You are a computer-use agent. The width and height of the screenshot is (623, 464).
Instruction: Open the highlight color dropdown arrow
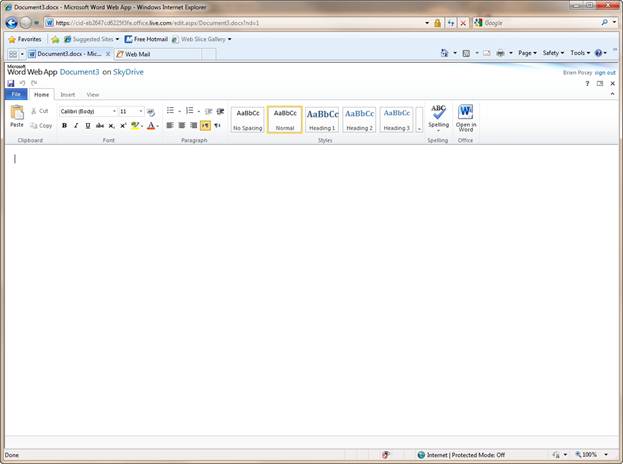142,126
